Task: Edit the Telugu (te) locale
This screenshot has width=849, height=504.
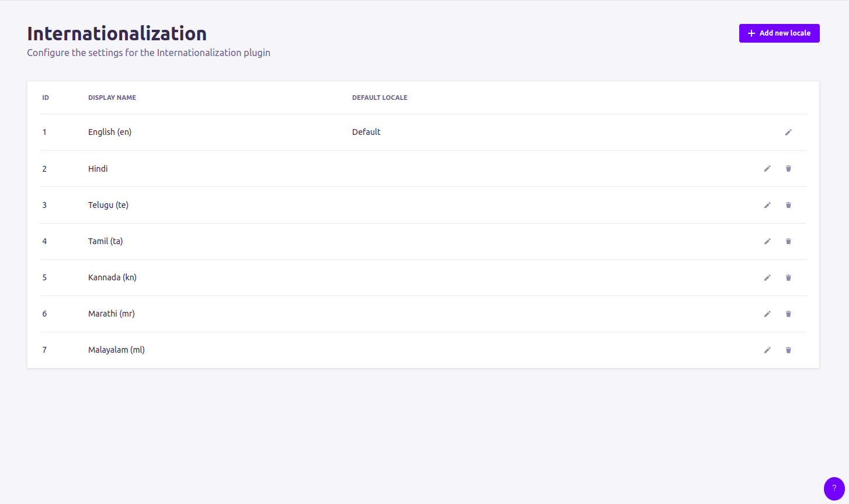Action: click(x=767, y=205)
